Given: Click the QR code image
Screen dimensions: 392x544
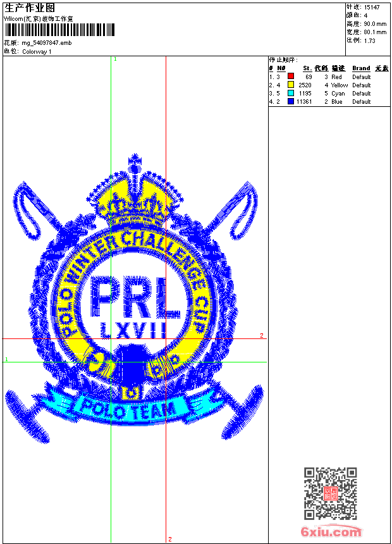Looking at the screenshot, I should (331, 493).
